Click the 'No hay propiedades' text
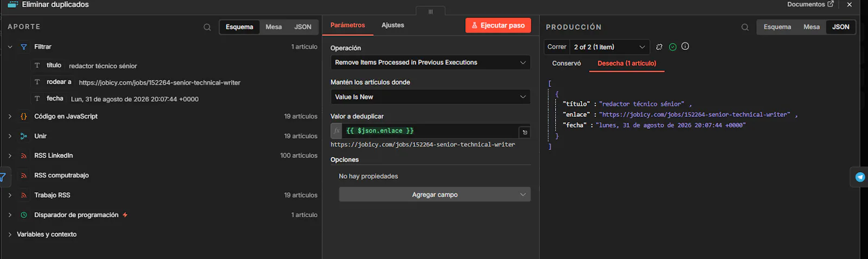This screenshot has height=259, width=868. pos(368,176)
